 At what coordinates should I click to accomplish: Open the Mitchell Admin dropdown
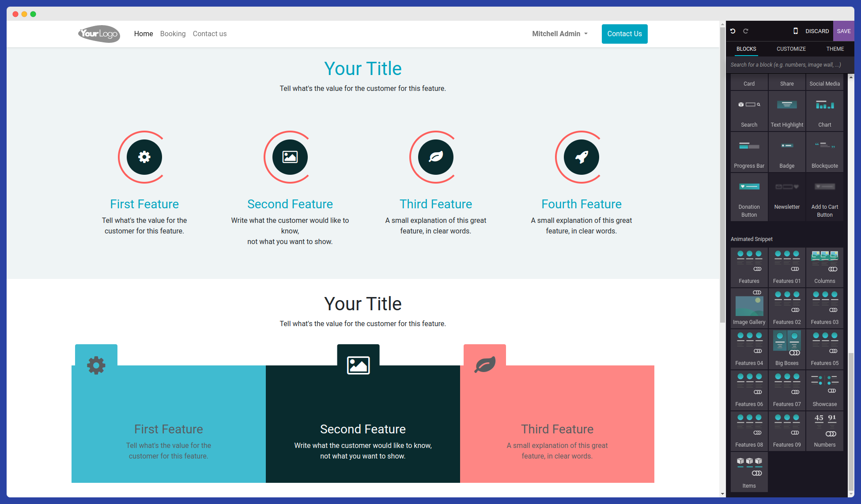(559, 34)
